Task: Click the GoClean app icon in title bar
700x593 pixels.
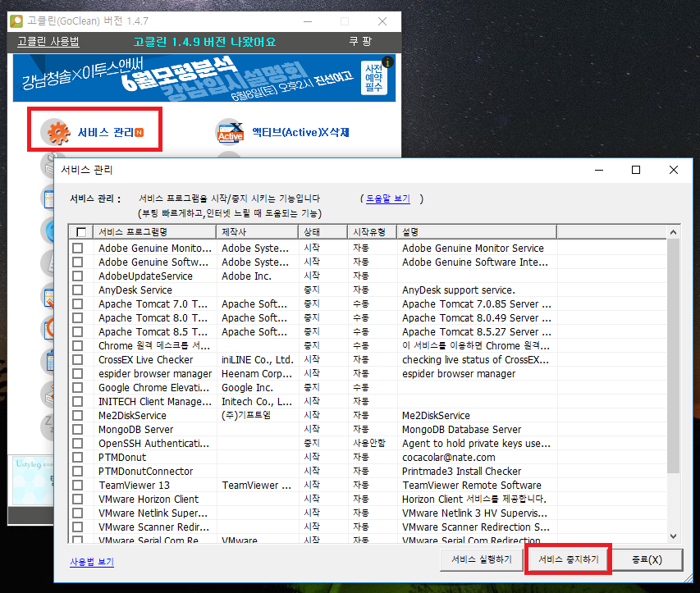Action: tap(16, 21)
